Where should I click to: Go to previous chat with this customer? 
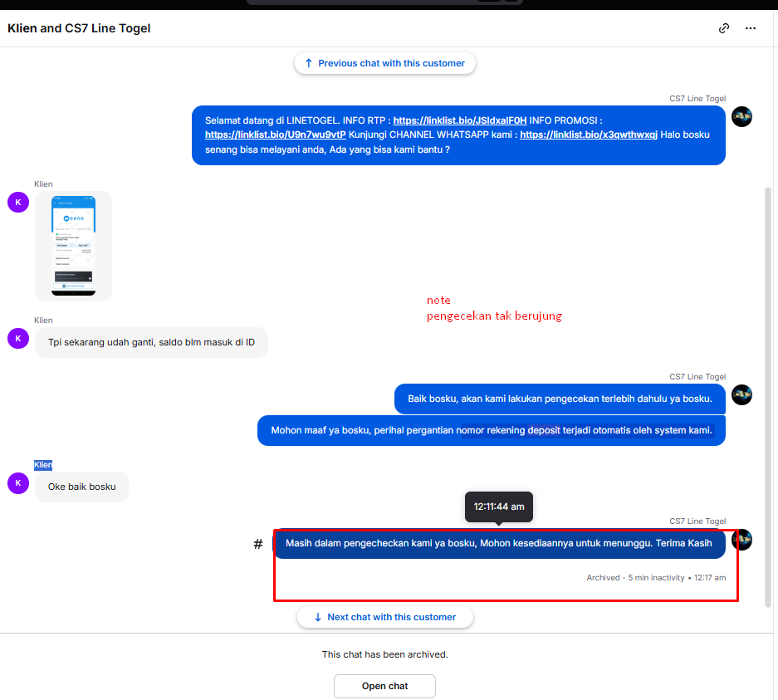click(384, 63)
